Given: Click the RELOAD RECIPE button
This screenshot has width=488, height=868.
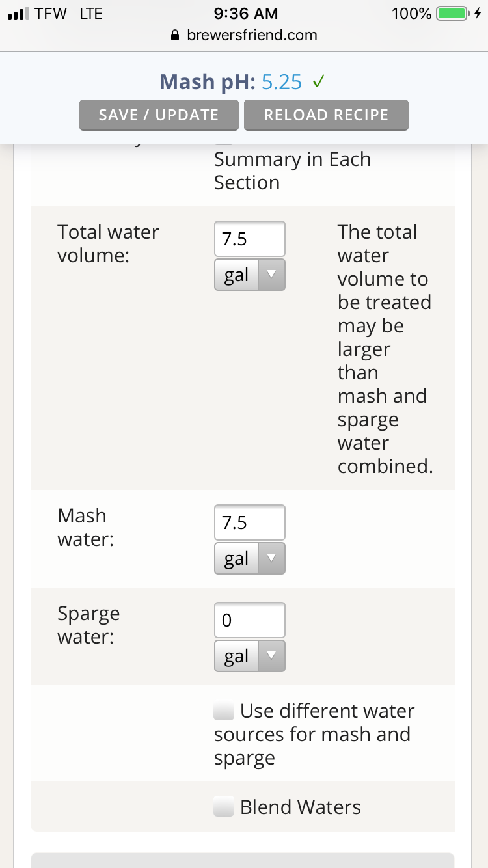Looking at the screenshot, I should 326,115.
